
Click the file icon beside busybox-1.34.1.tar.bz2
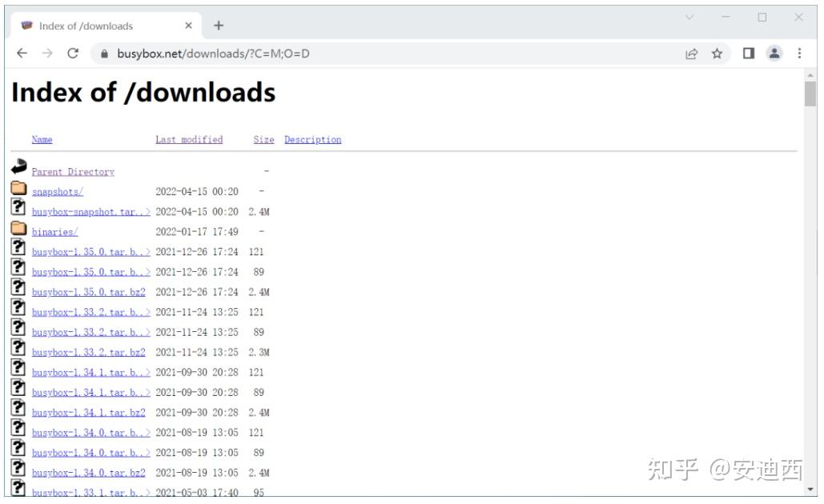coord(19,408)
